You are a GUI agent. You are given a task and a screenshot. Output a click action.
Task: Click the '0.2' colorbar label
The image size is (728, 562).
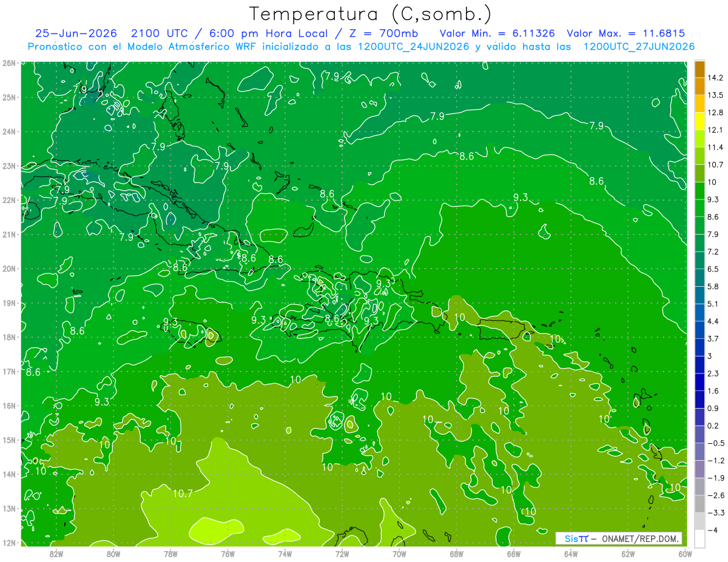point(713,426)
